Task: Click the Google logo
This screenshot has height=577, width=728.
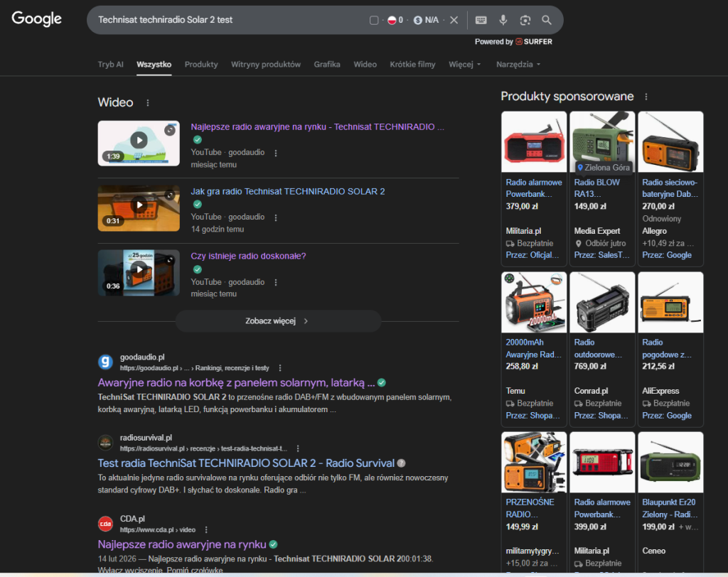Action: (x=37, y=19)
